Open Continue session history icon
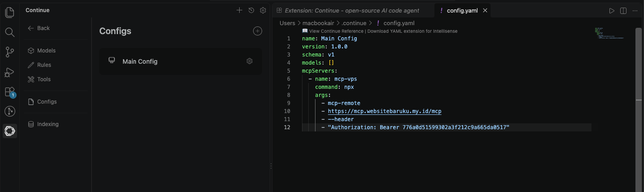This screenshot has height=192, width=644. 251,10
